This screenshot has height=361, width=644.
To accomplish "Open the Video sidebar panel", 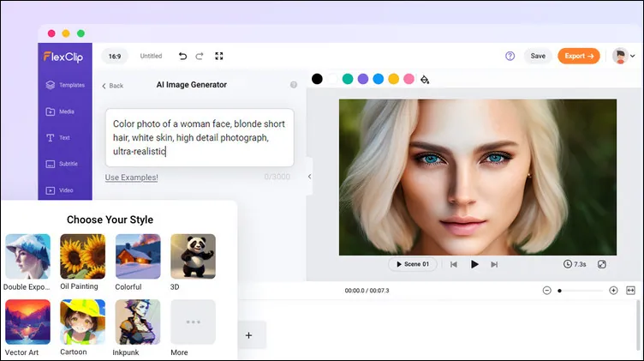I will coord(60,190).
